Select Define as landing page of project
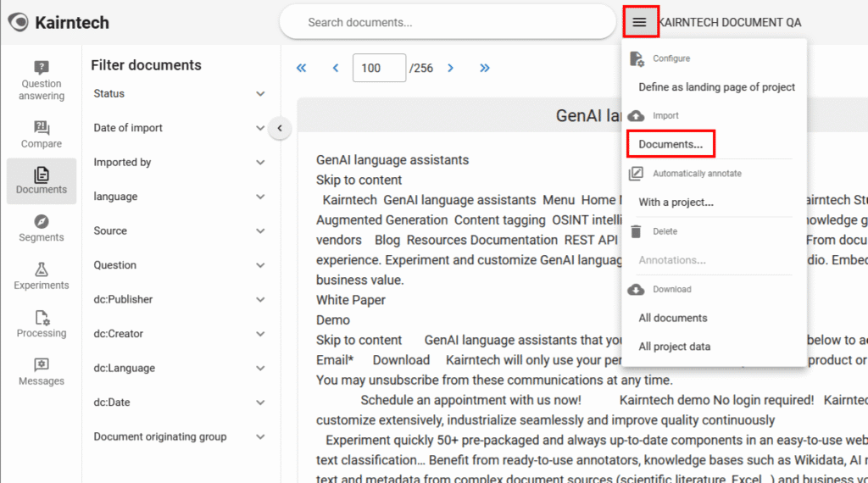The width and height of the screenshot is (868, 483). 716,87
